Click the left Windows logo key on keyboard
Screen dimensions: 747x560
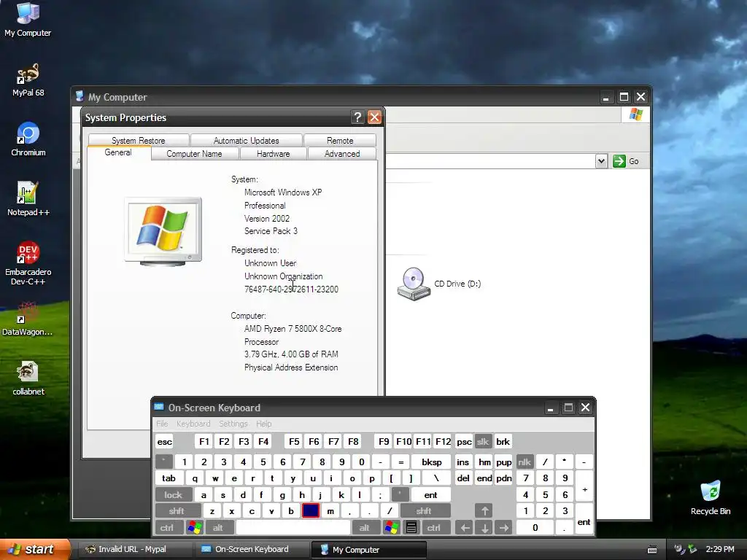coord(194,528)
